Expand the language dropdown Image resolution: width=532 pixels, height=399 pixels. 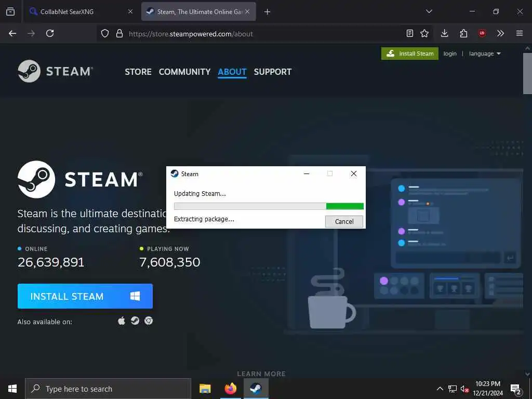[x=485, y=54]
